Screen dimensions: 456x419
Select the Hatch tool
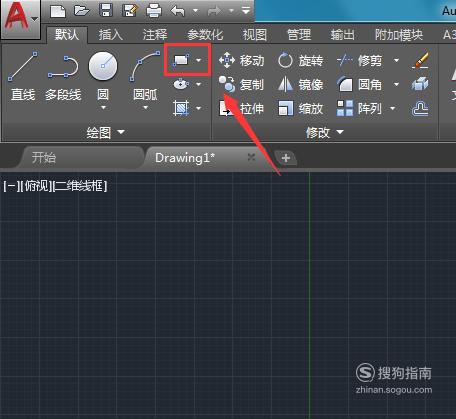tap(181, 108)
